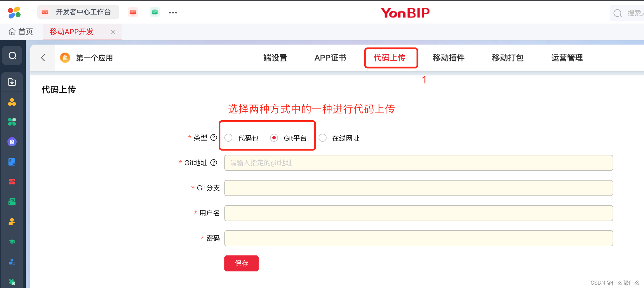Open the blue document icon in sidebar

tap(12, 162)
